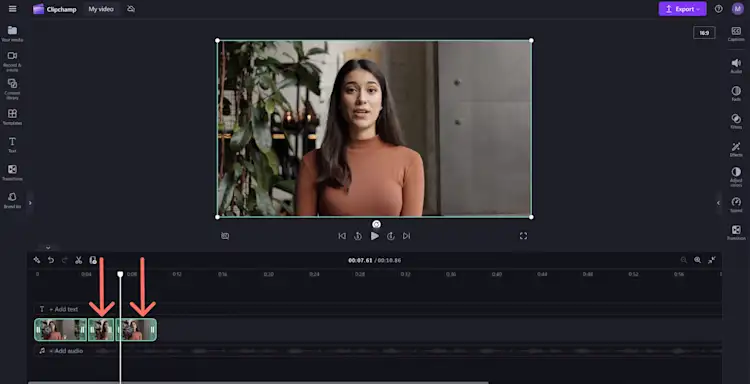Forward five seconds
Viewport: 750px width, 384px height.
pyautogui.click(x=391, y=236)
